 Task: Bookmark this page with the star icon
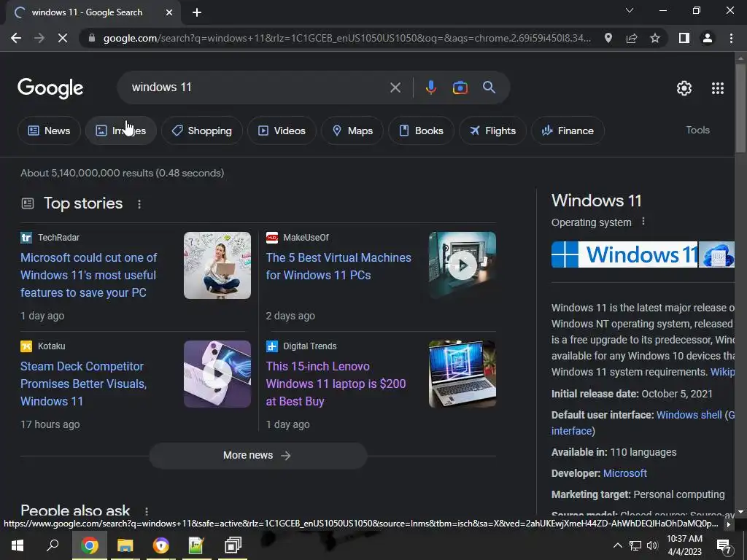pos(655,38)
